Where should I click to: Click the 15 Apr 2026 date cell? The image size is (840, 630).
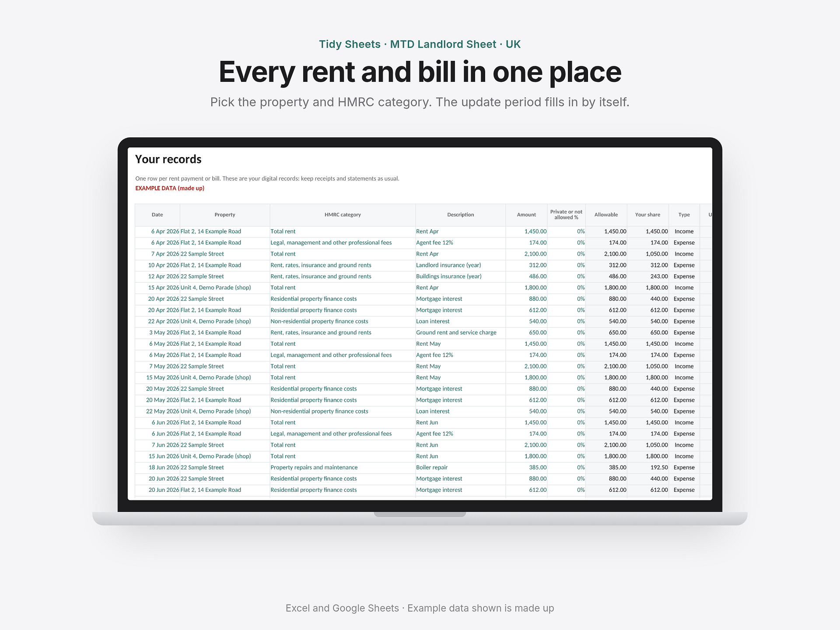(157, 287)
